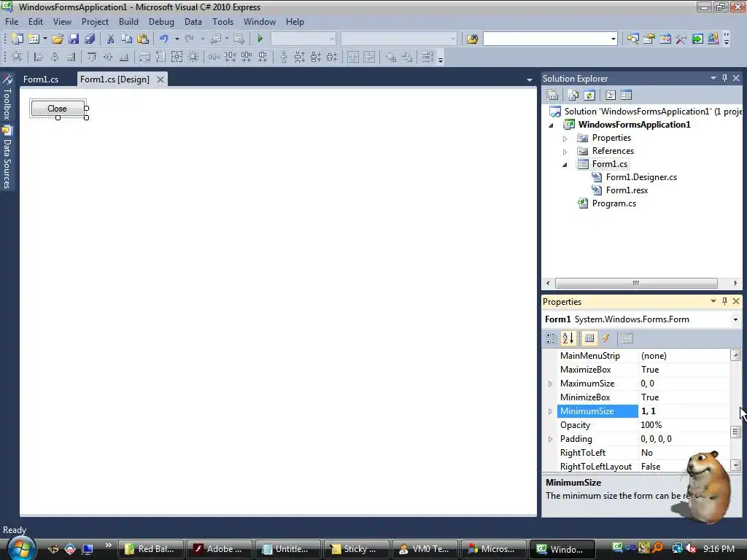Click the Center Horizontally layout icon
747x560 pixels.
pyautogui.click(x=353, y=57)
